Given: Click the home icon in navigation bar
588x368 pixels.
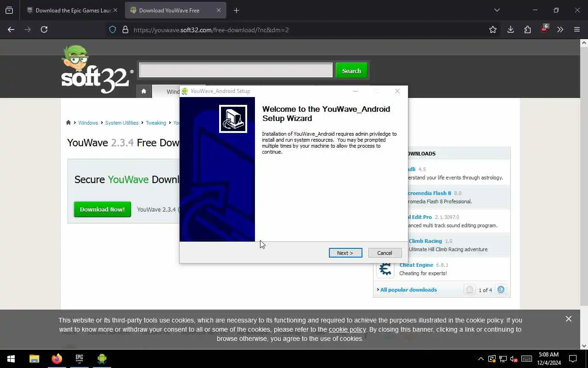Looking at the screenshot, I should pos(144,91).
